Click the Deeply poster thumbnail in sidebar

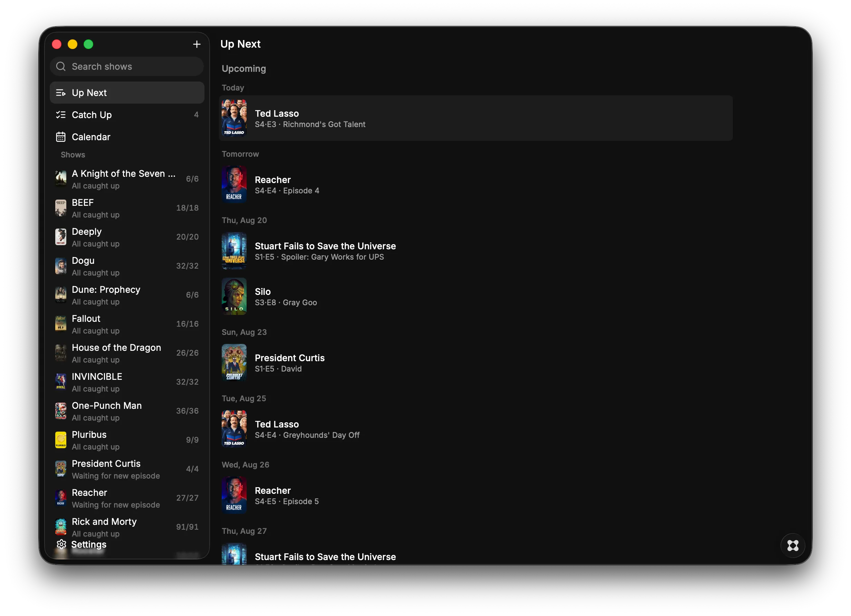(x=61, y=237)
